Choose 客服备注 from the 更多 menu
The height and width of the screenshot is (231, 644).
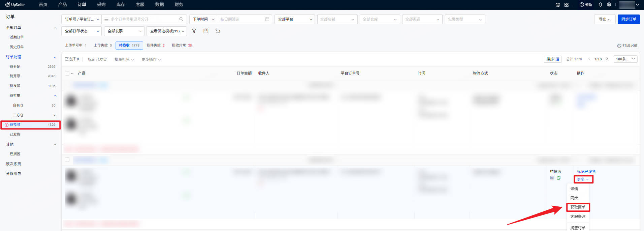578,216
